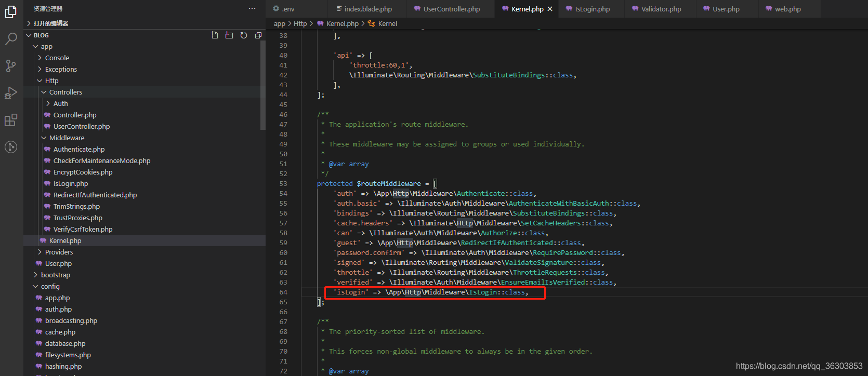The image size is (868, 376).
Task: Open app.php in the config folder
Action: click(x=144, y=298)
